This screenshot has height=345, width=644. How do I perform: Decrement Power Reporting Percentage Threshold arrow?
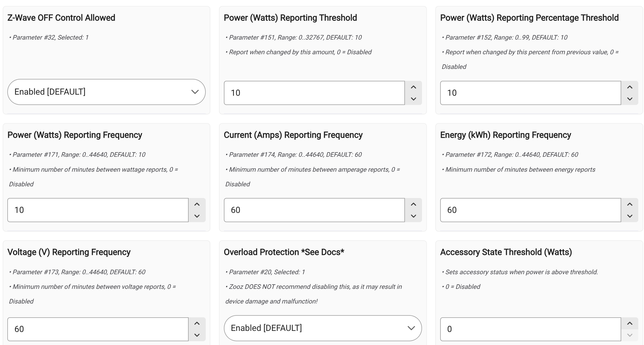(630, 99)
